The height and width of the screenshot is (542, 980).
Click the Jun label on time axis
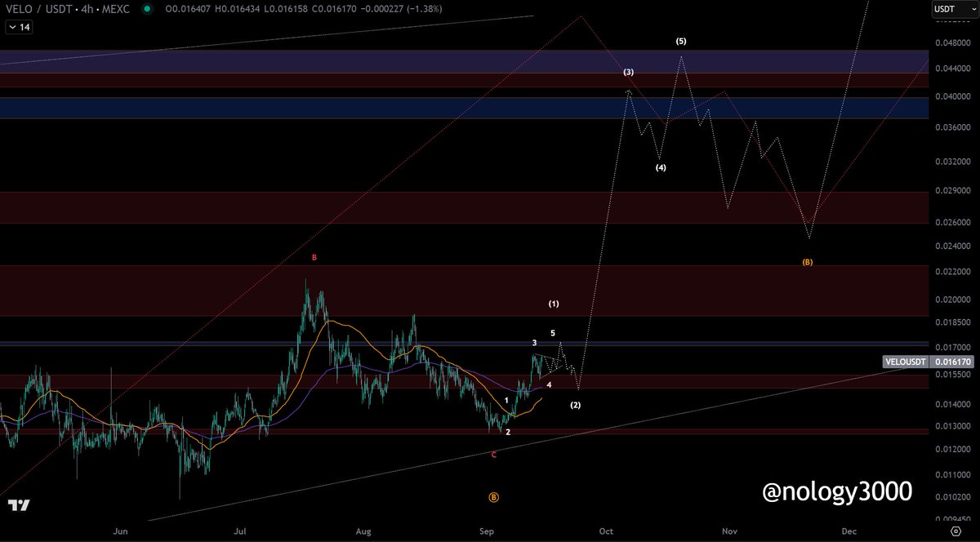(121, 531)
